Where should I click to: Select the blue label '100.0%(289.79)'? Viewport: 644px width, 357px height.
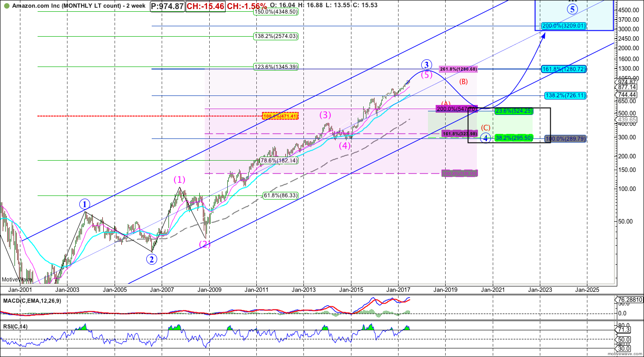(x=565, y=138)
